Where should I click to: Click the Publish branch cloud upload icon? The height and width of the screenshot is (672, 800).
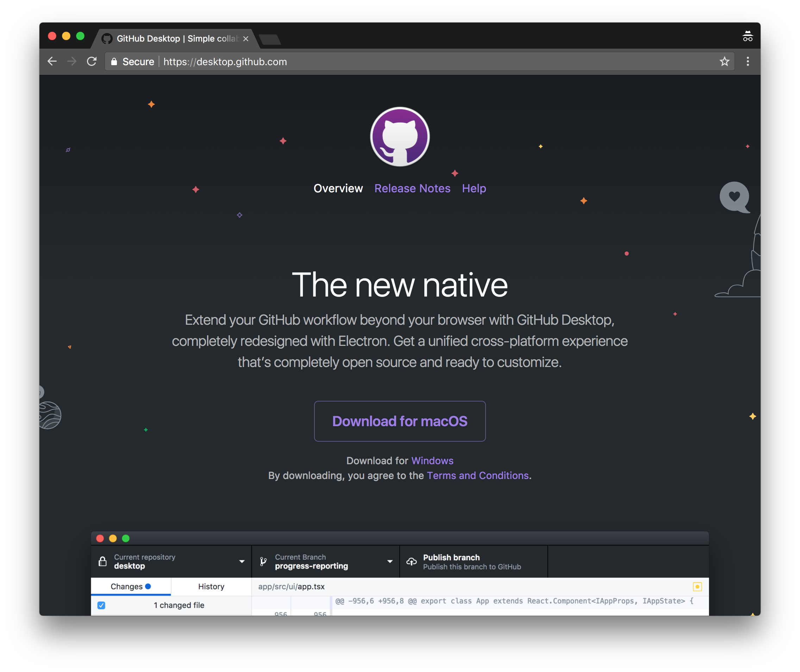coord(411,561)
